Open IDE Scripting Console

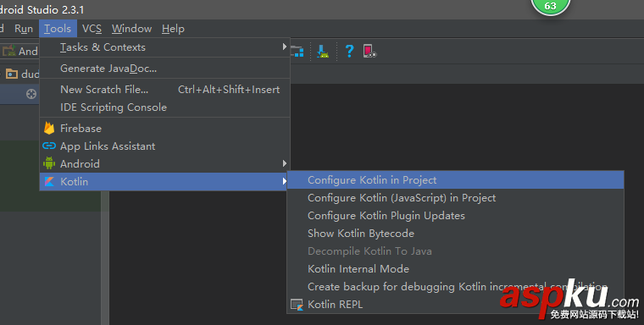tap(164, 107)
